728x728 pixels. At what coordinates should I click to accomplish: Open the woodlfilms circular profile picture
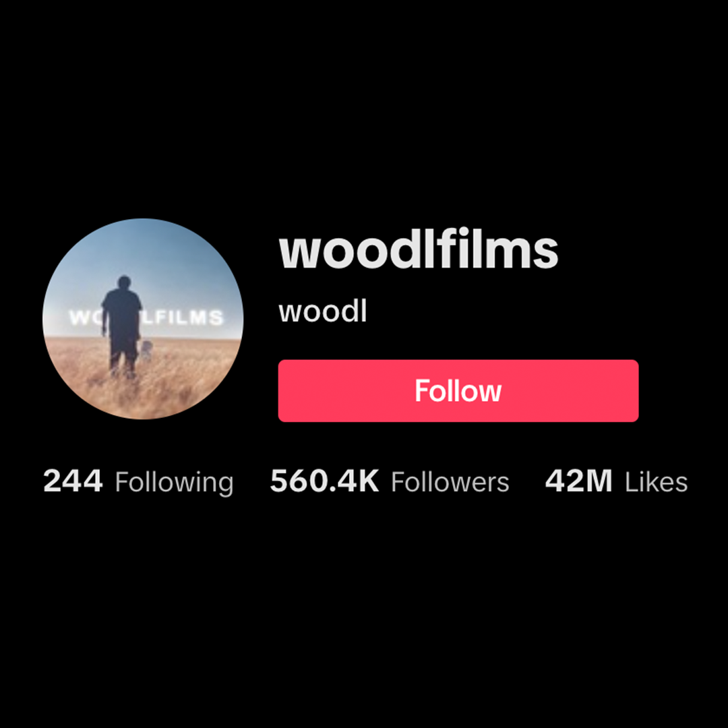click(143, 319)
